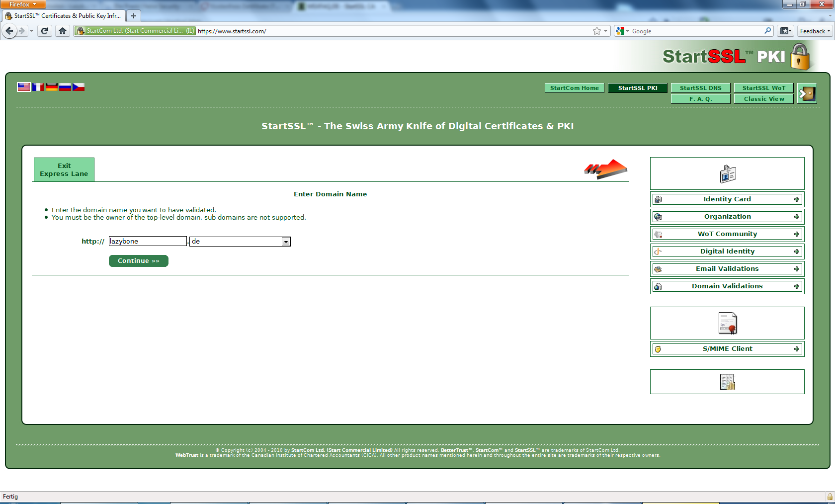Open the Firefox menu button

coord(23,4)
